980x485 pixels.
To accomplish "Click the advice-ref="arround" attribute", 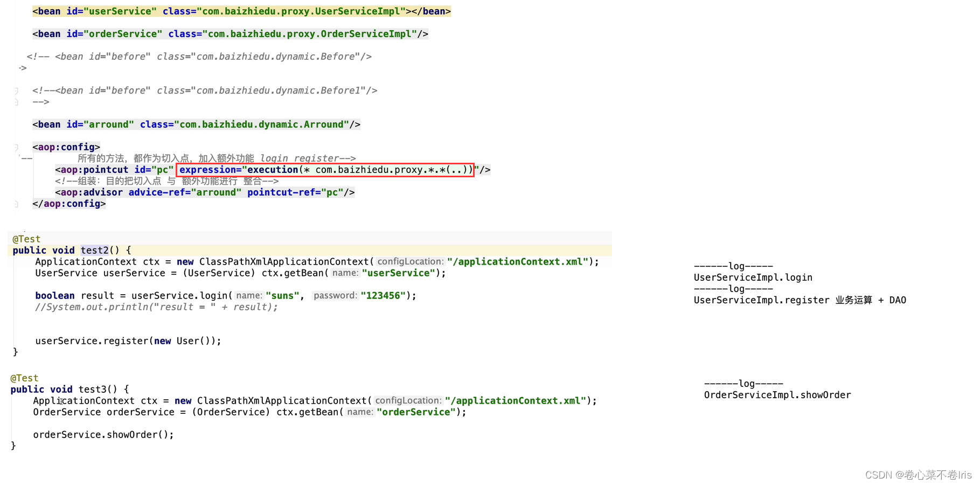I will click(x=185, y=192).
